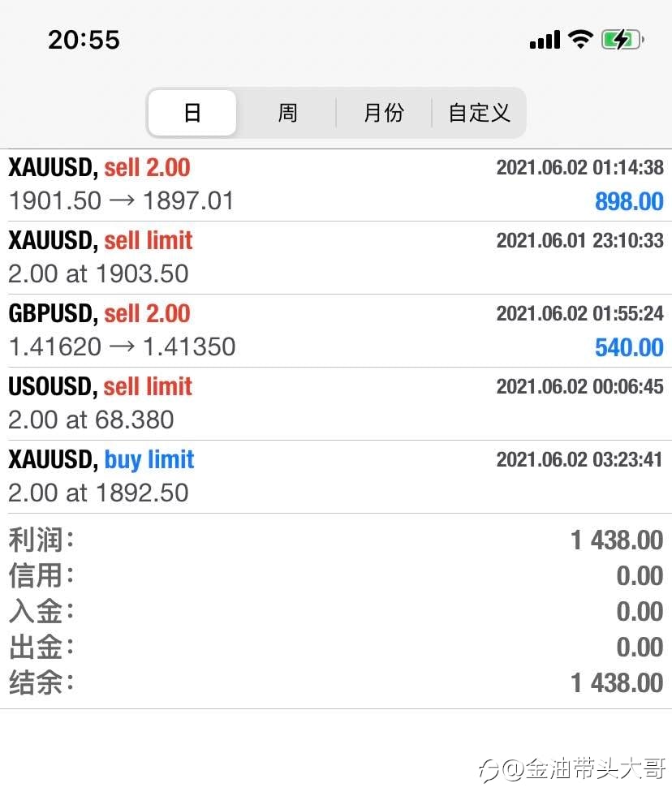This screenshot has height=809, width=672.
Task: Open the GBPUSD sell 2.00 trade row
Action: pyautogui.click(x=336, y=331)
